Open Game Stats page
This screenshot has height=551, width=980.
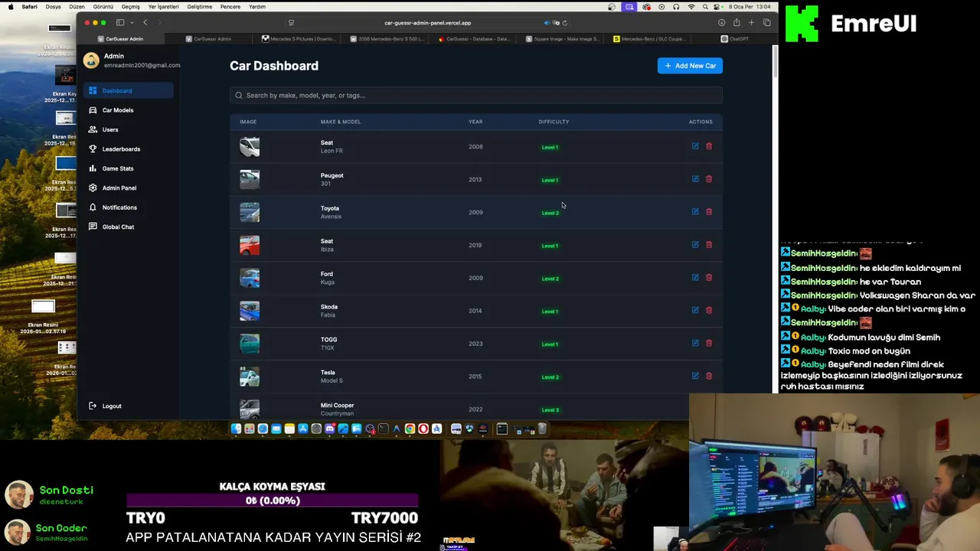(128, 168)
